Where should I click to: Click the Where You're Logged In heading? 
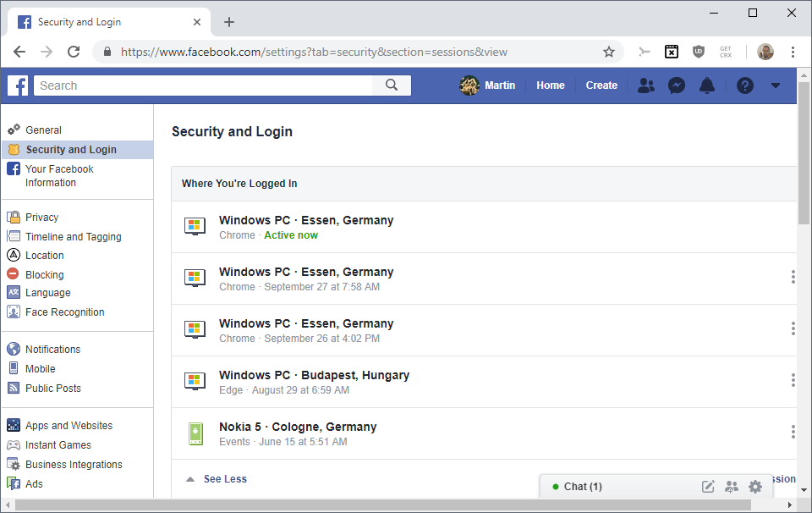click(239, 184)
